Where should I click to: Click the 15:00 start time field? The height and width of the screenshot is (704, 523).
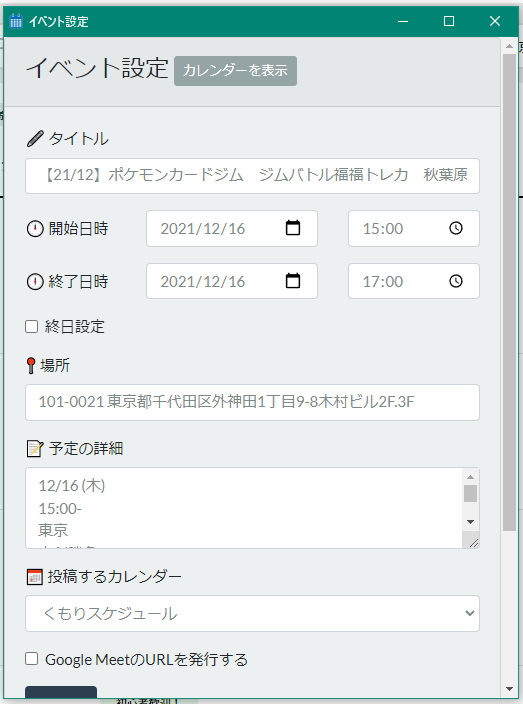click(414, 229)
